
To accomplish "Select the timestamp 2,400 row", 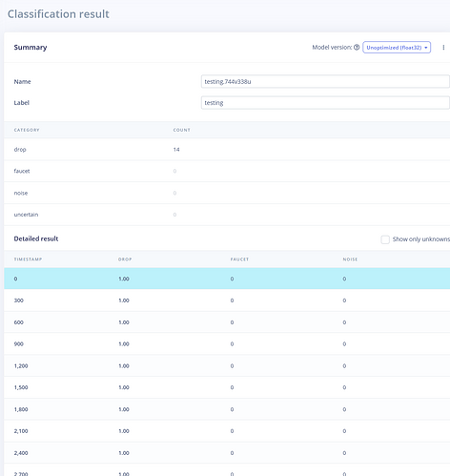I will [227, 453].
